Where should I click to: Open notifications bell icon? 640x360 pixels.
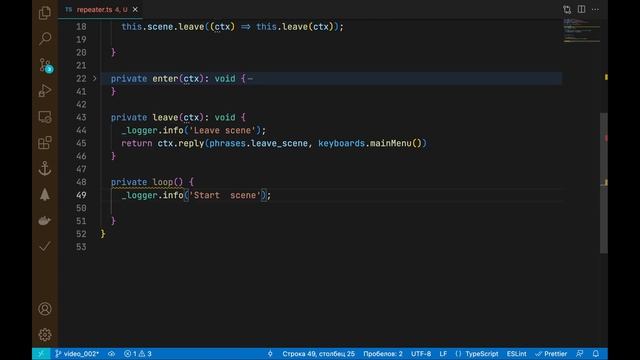click(596, 354)
